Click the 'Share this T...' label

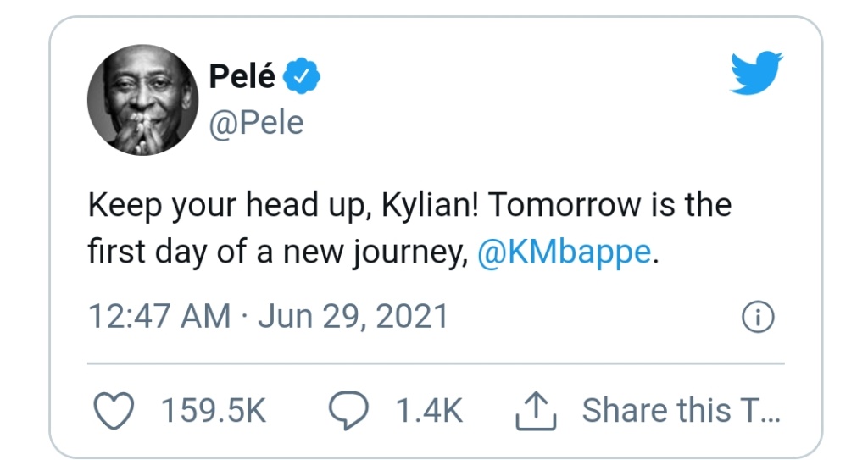[x=681, y=411]
